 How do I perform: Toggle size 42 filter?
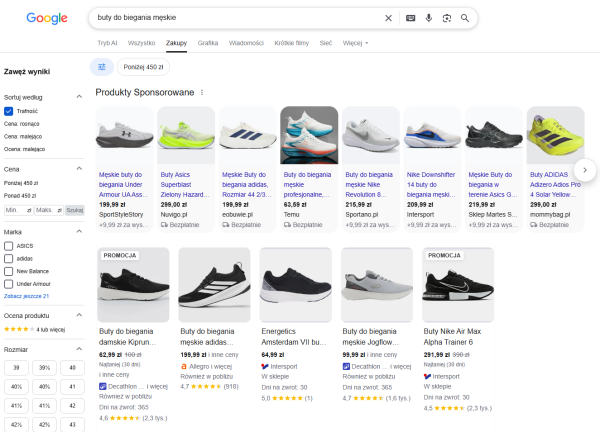click(x=72, y=406)
